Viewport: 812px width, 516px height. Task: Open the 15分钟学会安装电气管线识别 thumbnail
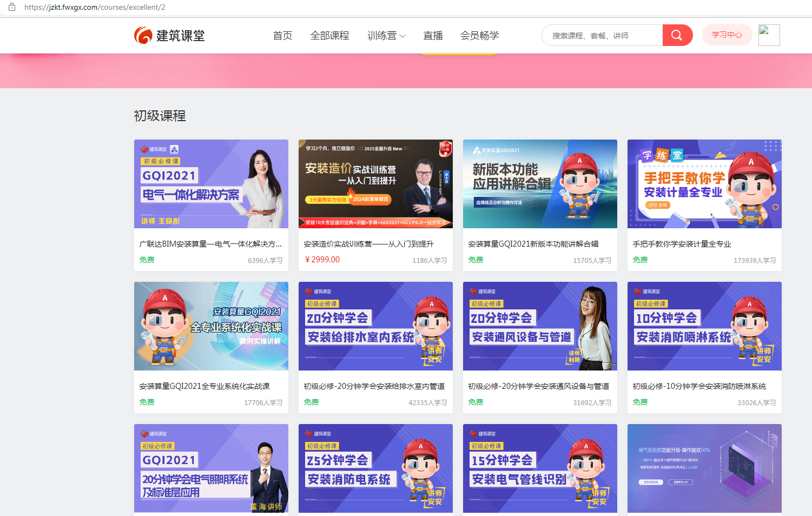(x=540, y=468)
